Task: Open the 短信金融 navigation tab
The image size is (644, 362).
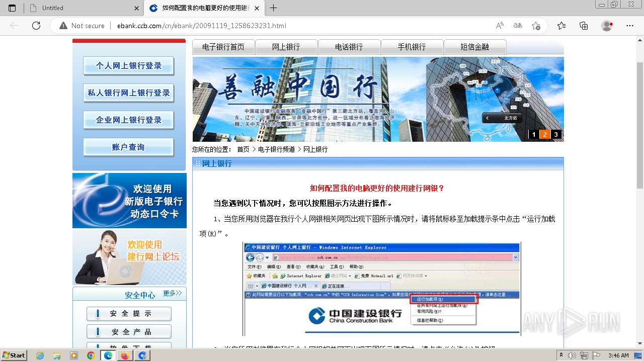Action: 475,47
